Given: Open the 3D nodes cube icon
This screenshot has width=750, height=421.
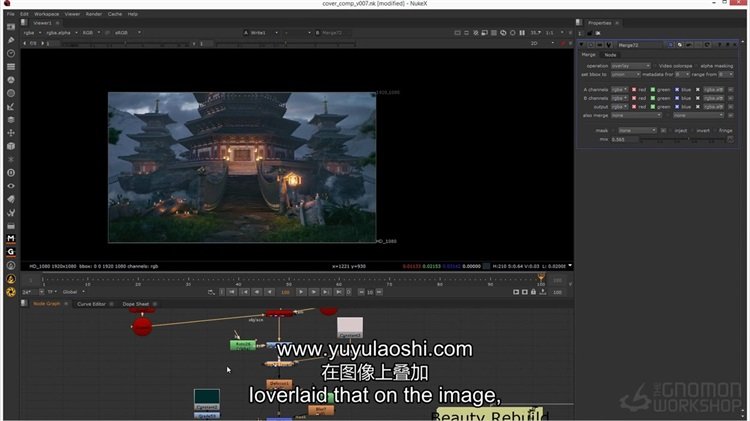Looking at the screenshot, I should [11, 146].
